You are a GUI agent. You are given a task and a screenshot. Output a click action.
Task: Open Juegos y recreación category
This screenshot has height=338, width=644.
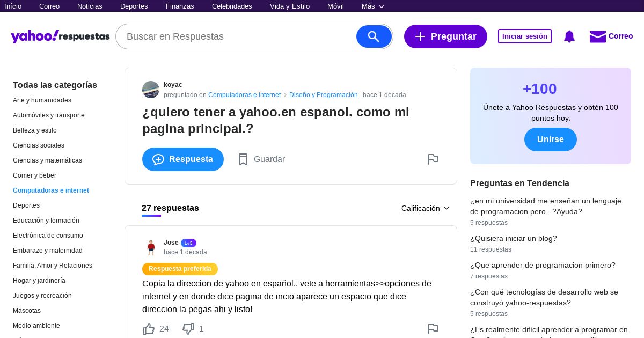42,296
